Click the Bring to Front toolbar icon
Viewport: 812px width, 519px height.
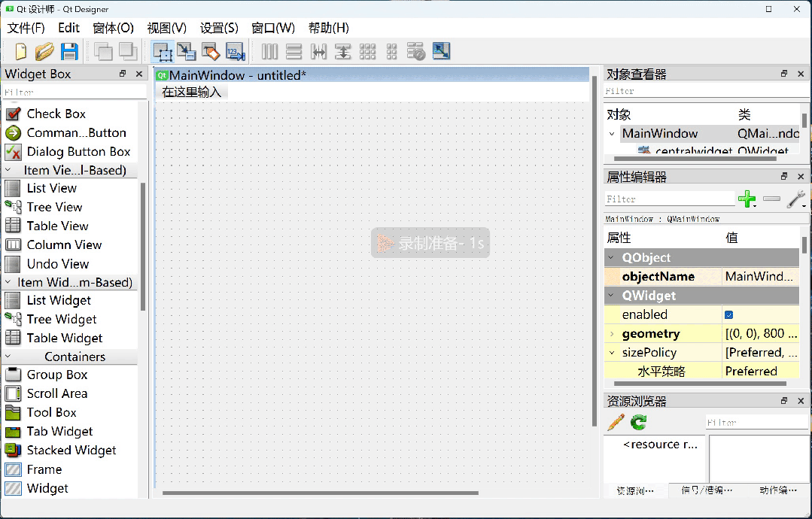[x=128, y=52]
